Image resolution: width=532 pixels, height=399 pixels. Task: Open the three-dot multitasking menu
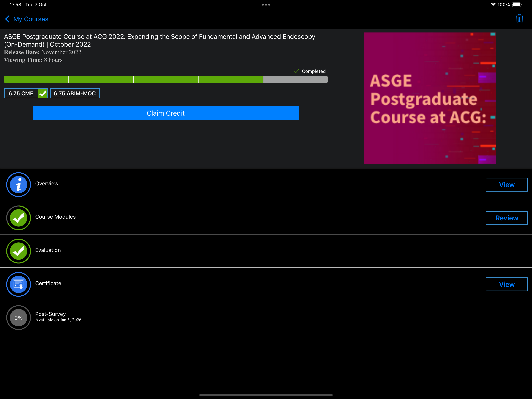266,5
